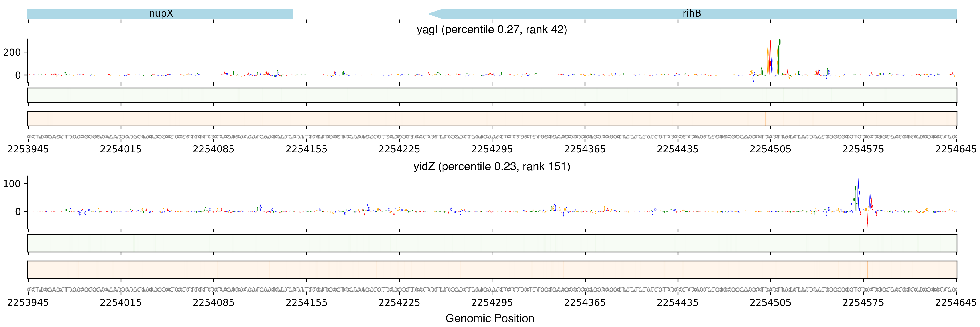The width and height of the screenshot is (980, 327).
Task: Click the green heatmap strip below yidZ track
Action: pos(492,243)
